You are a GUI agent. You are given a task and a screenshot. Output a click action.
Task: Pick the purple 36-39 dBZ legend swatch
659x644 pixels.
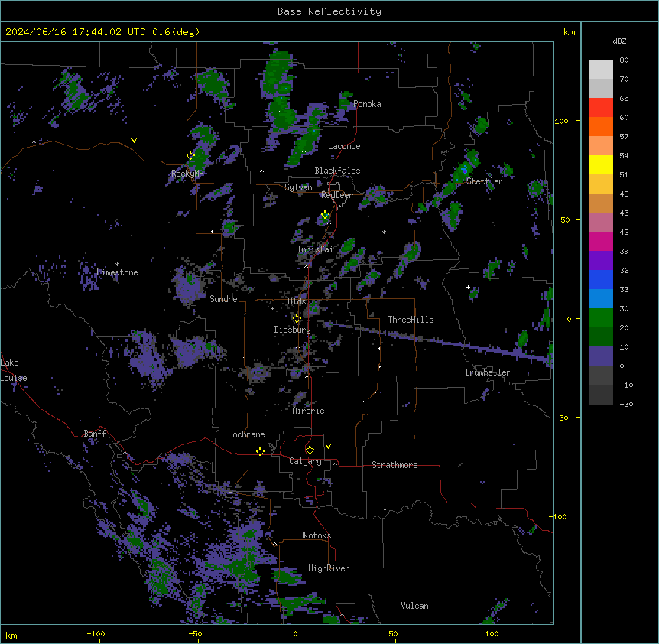(x=601, y=261)
